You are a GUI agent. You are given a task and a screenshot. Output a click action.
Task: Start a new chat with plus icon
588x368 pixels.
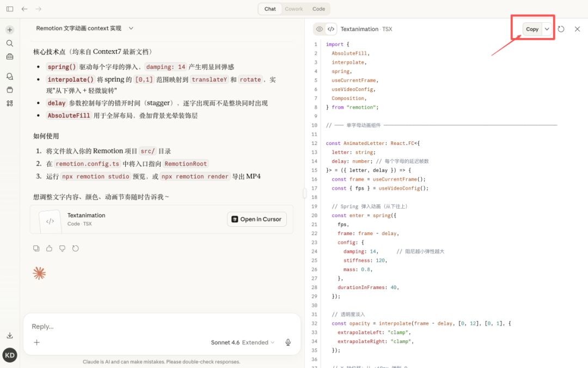10,30
